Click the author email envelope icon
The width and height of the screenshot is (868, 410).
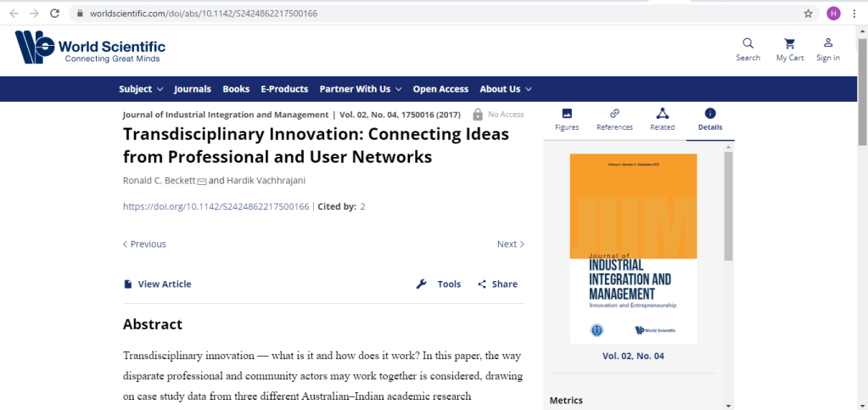(202, 181)
